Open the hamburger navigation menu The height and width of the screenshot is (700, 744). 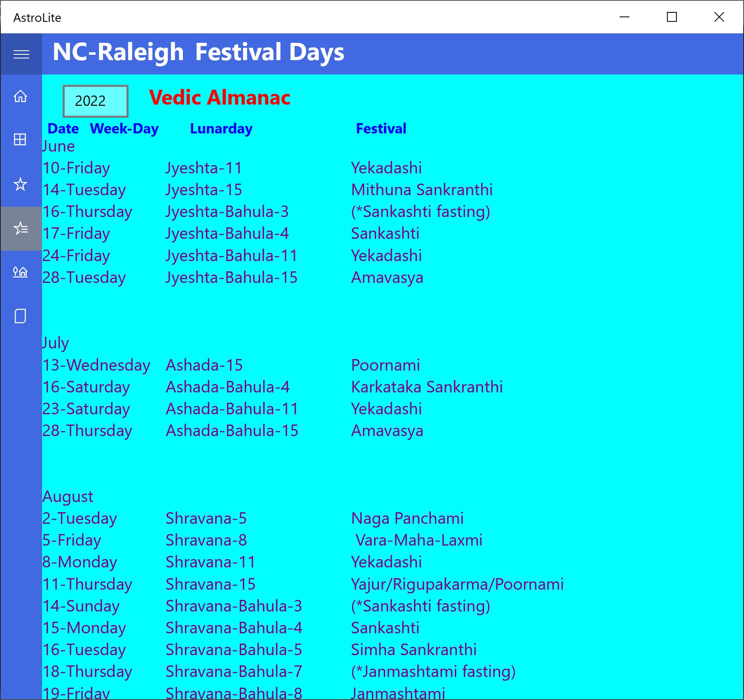(x=21, y=54)
